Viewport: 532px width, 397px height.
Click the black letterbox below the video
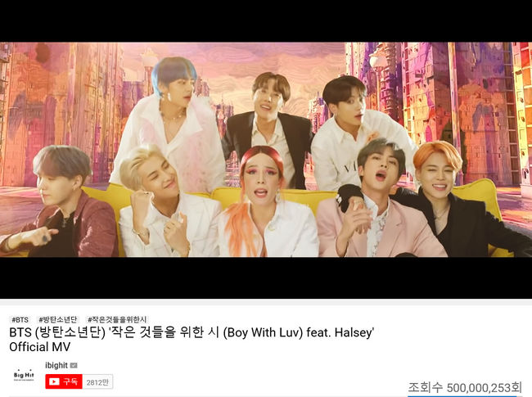(x=266, y=277)
